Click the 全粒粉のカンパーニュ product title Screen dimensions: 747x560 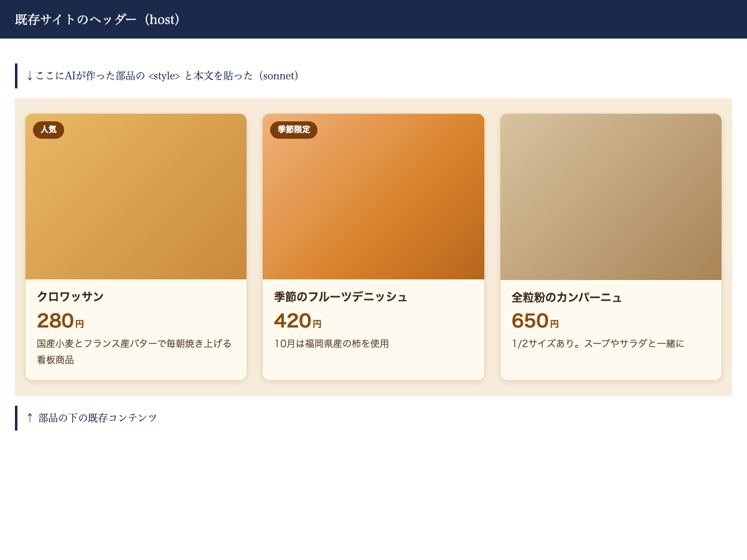point(566,297)
